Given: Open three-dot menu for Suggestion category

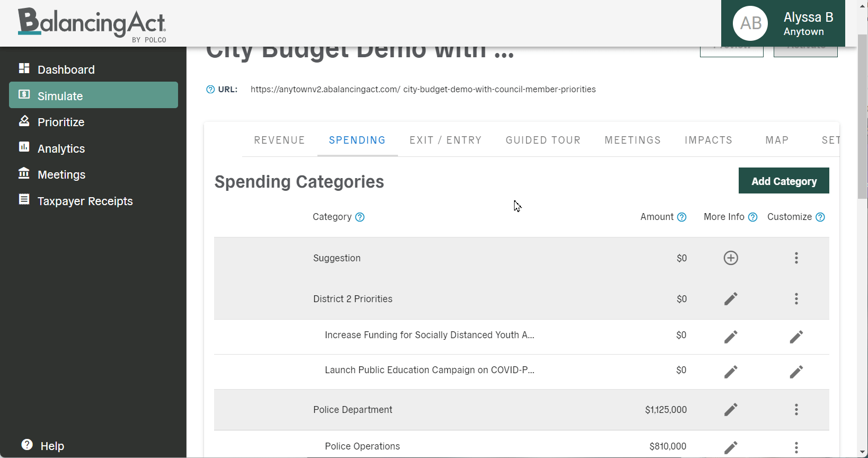Looking at the screenshot, I should [796, 258].
